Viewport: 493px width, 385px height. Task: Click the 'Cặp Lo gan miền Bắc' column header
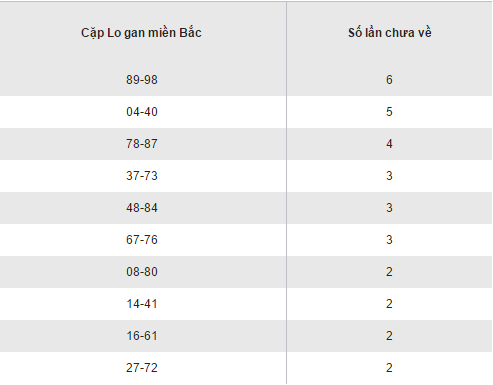(x=141, y=33)
